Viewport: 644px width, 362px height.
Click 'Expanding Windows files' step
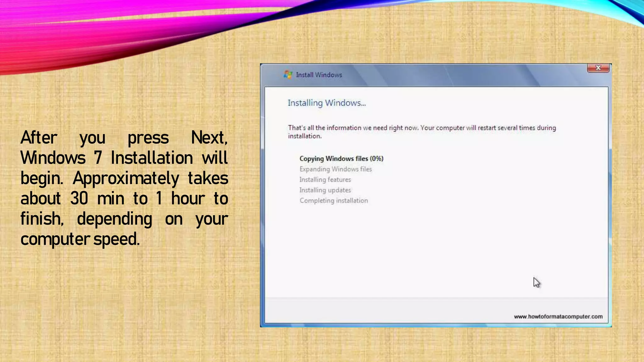(336, 169)
